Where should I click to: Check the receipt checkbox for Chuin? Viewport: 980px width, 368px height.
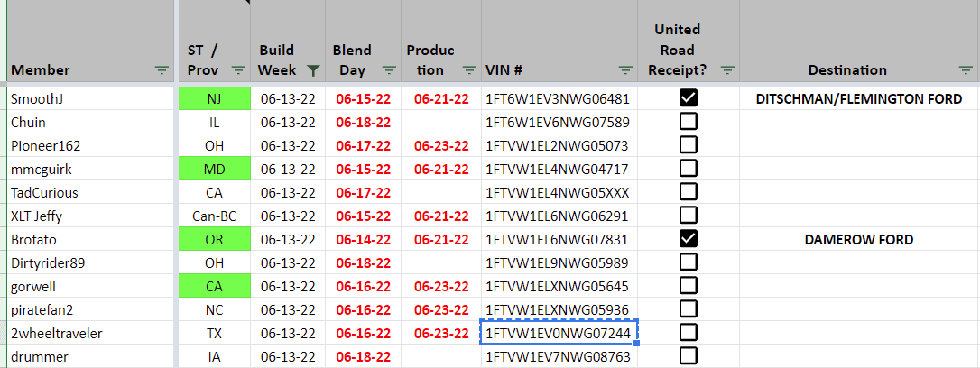click(689, 122)
